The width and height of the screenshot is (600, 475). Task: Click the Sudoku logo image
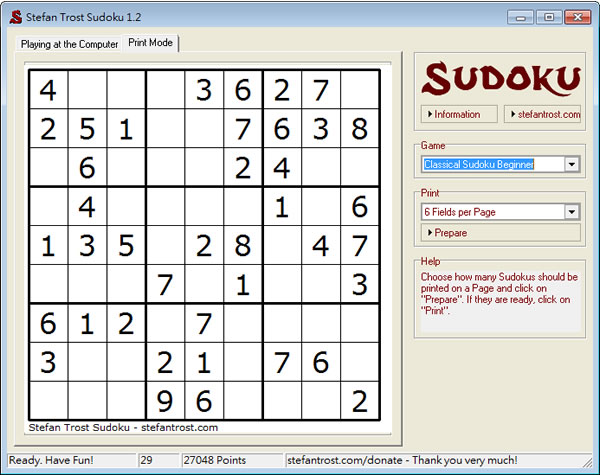[x=501, y=79]
